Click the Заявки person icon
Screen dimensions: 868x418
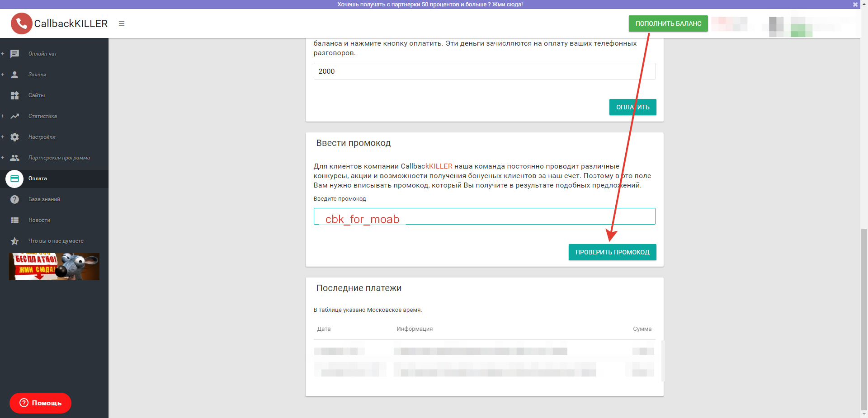point(14,75)
